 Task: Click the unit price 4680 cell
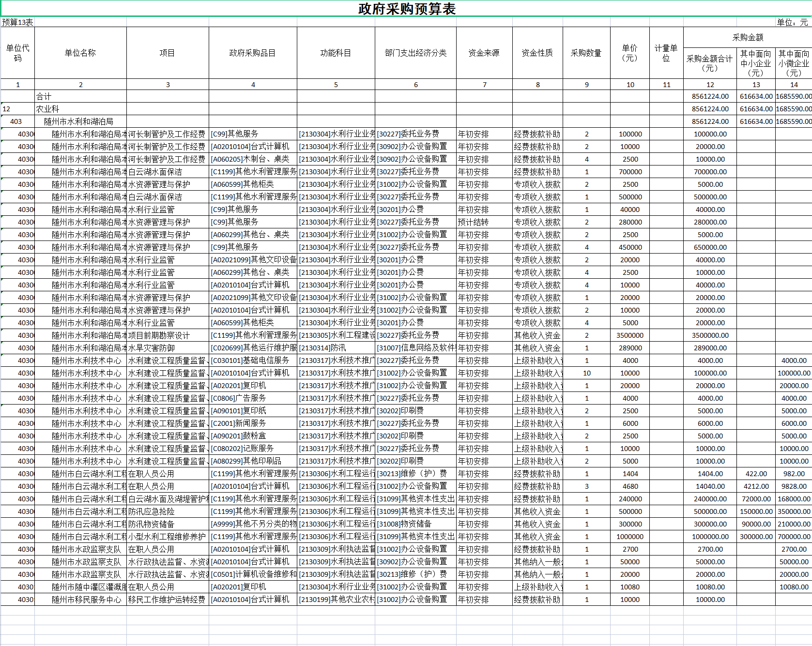point(630,486)
